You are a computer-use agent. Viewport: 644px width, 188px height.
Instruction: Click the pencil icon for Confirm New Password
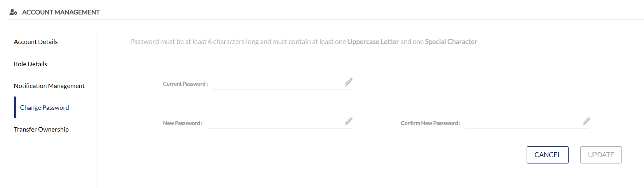coord(586,121)
